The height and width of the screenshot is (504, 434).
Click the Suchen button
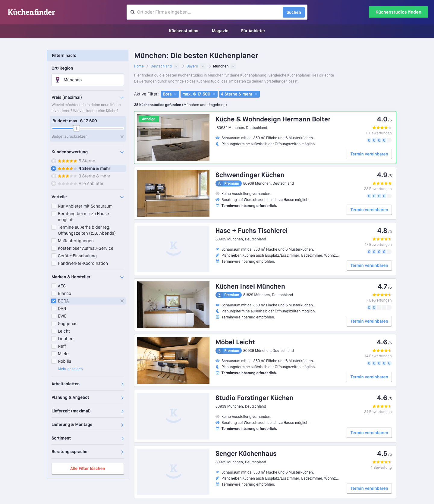pos(294,12)
